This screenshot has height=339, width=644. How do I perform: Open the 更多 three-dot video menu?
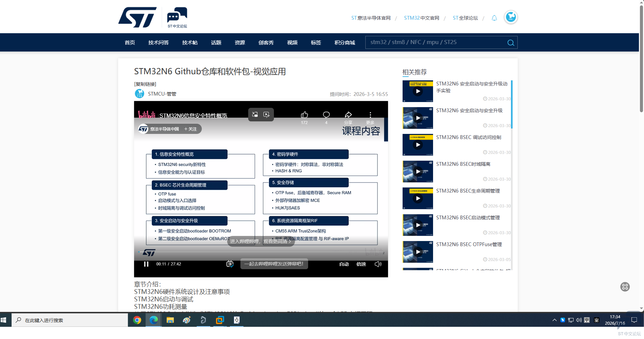[x=370, y=115]
